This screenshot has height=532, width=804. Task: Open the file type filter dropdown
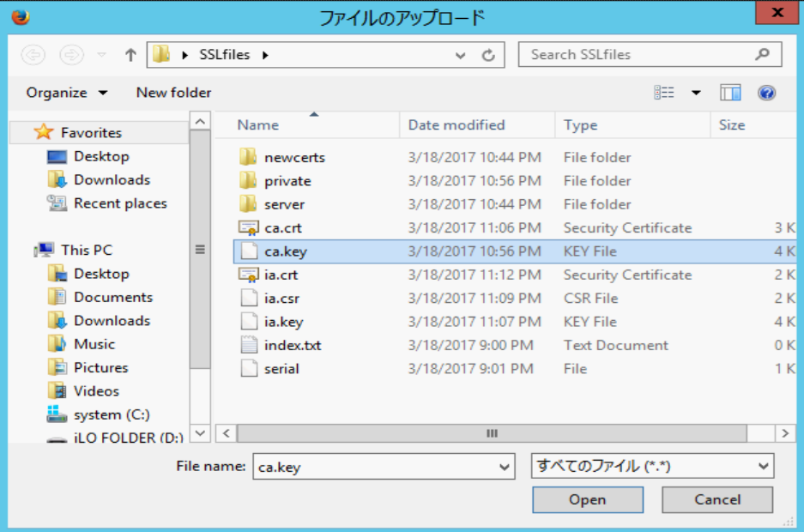coord(764,466)
